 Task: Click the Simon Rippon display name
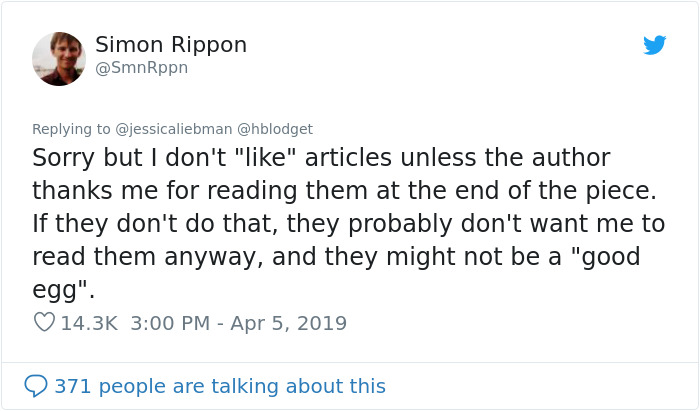pyautogui.click(x=171, y=45)
